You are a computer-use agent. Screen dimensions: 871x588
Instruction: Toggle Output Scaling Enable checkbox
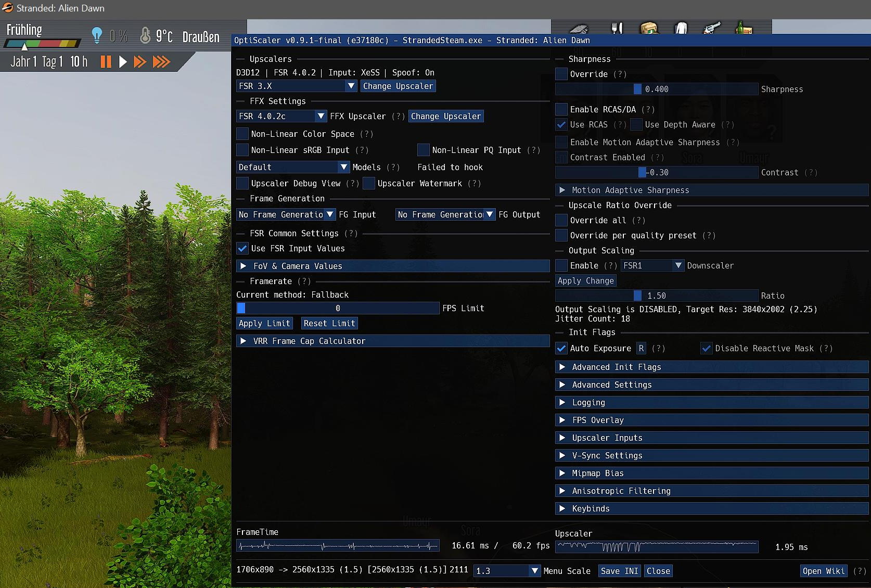click(x=561, y=265)
